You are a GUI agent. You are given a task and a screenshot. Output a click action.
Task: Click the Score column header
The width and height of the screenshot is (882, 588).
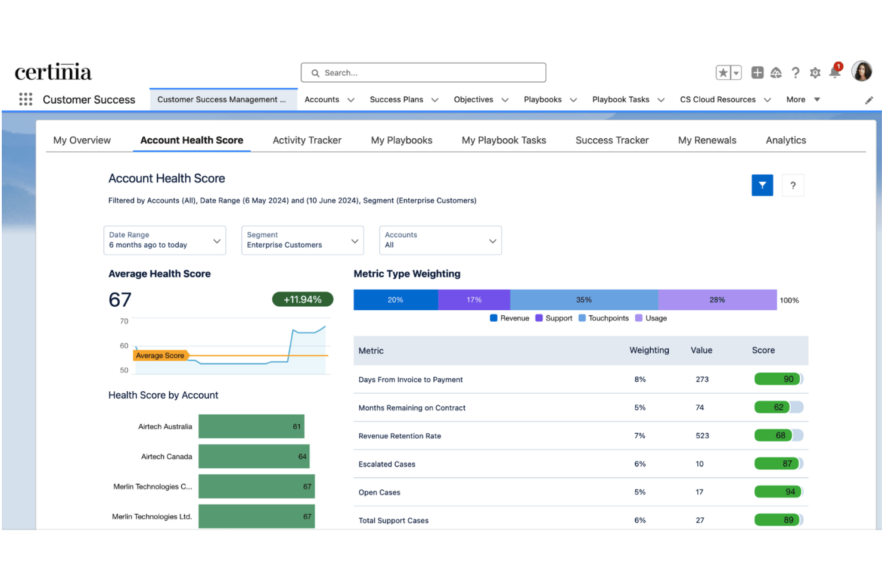coord(763,350)
